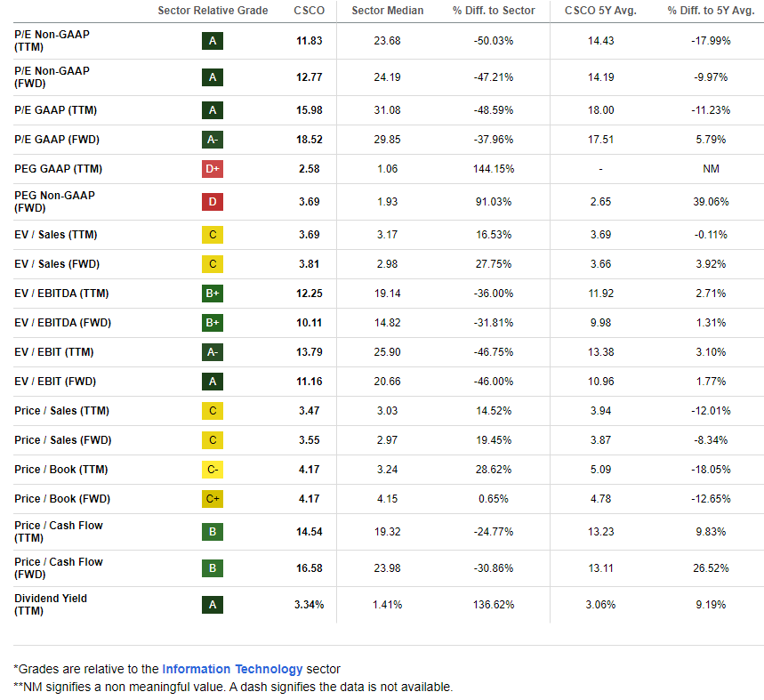Select the PEG Non-GAAP (FWD) row label
The image size is (764, 700).
coord(54,202)
